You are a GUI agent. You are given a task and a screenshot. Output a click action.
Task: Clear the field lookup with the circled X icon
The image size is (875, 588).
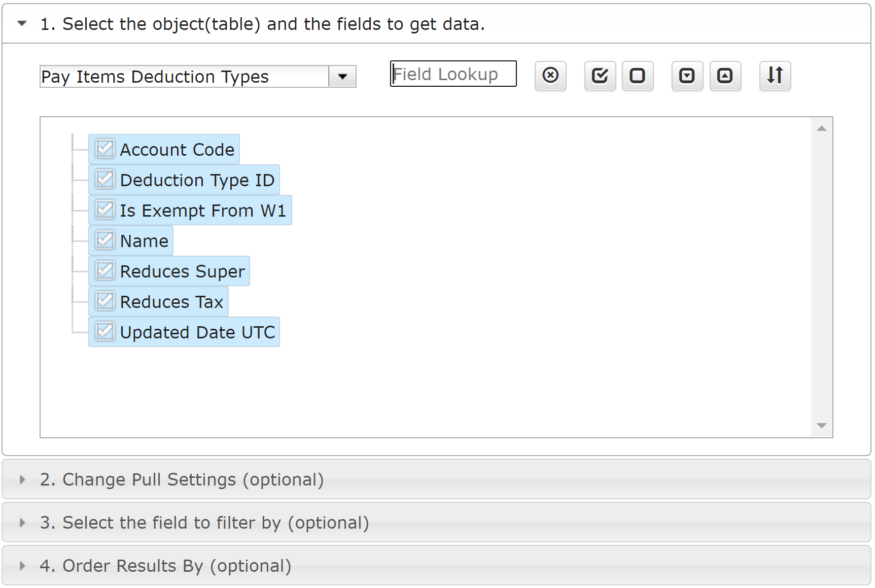tap(550, 76)
